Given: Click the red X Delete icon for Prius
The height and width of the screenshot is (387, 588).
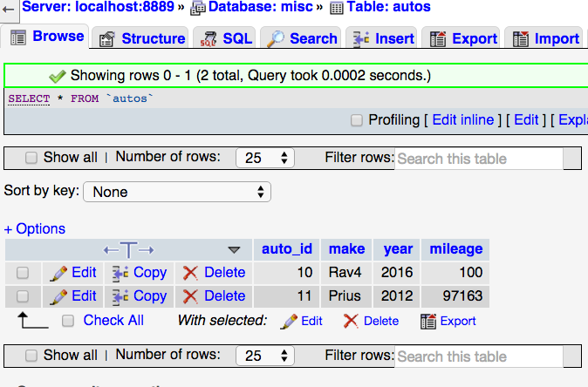Looking at the screenshot, I should click(190, 296).
